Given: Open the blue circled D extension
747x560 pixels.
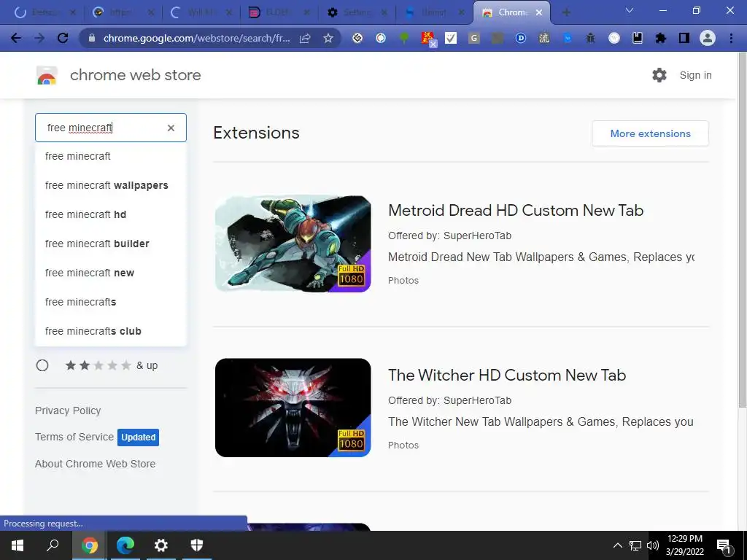Looking at the screenshot, I should click(520, 38).
